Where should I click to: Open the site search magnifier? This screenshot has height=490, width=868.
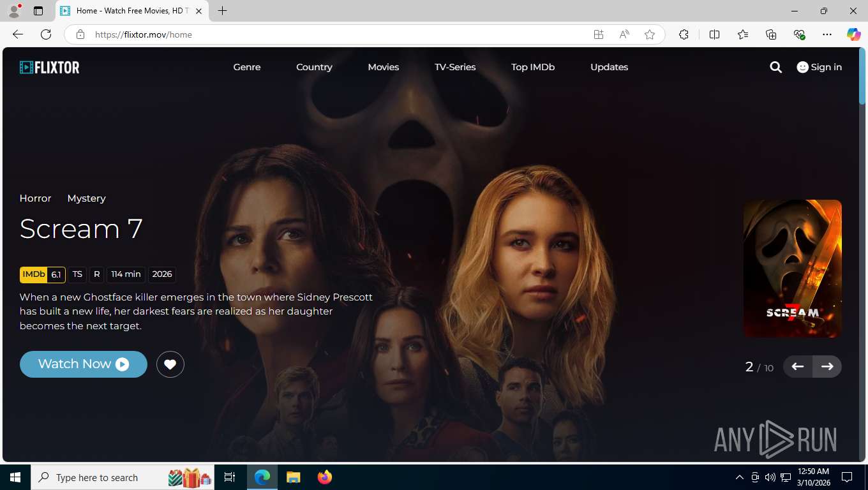(x=775, y=67)
